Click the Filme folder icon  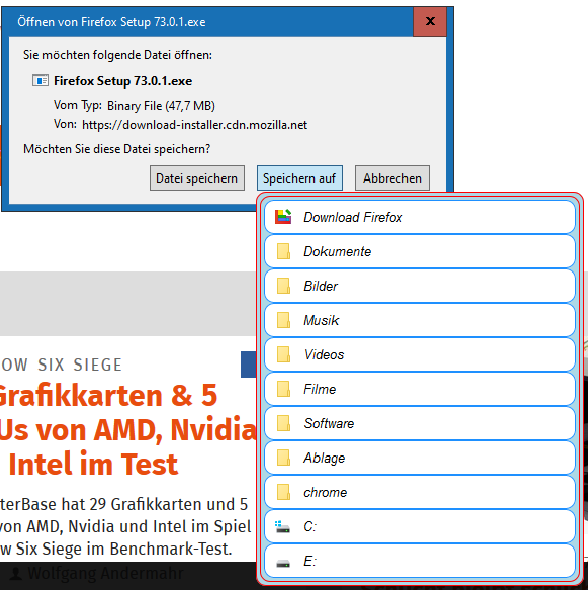pyautogui.click(x=283, y=389)
